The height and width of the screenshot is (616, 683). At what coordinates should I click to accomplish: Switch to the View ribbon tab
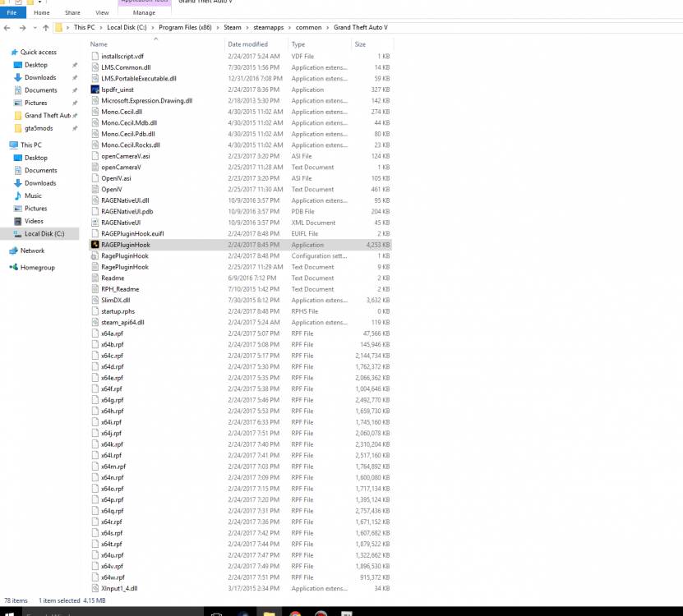102,12
